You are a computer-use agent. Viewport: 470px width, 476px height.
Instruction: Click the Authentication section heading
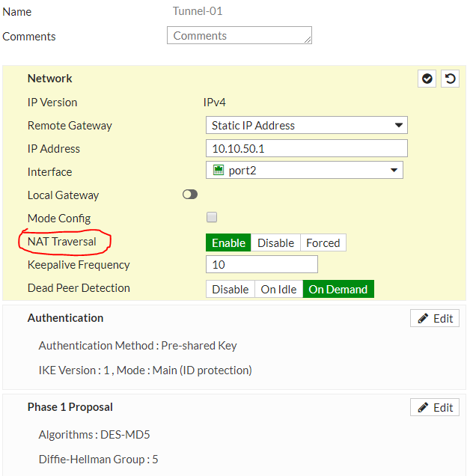tap(65, 318)
